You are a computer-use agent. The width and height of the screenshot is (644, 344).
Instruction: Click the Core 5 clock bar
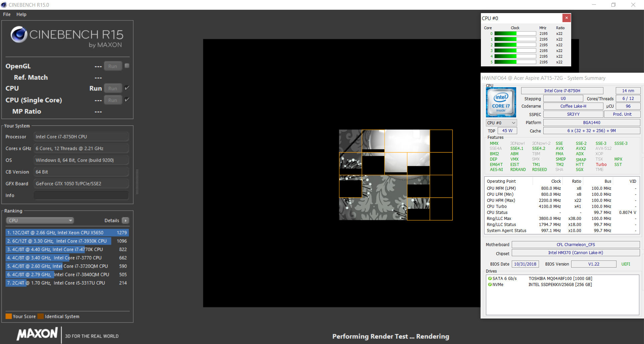click(515, 62)
